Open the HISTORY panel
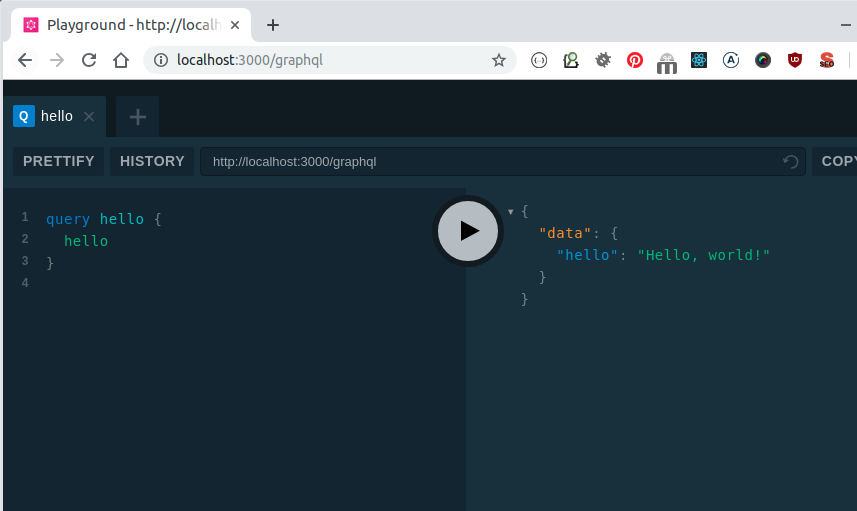Image resolution: width=857 pixels, height=511 pixels. point(152,161)
